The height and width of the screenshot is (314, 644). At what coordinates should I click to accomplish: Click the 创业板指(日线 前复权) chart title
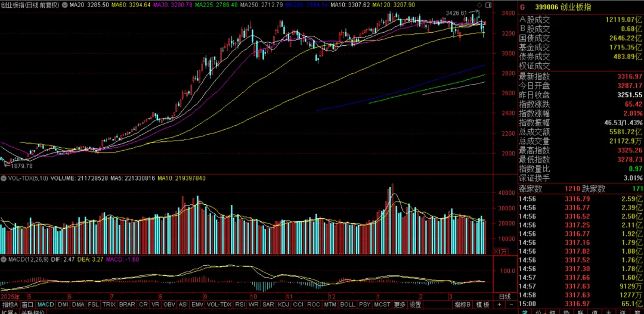[x=30, y=5]
